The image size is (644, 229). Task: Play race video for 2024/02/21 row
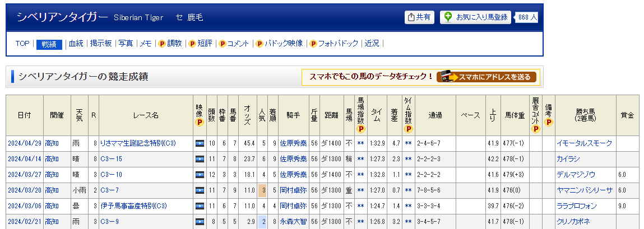(x=200, y=222)
